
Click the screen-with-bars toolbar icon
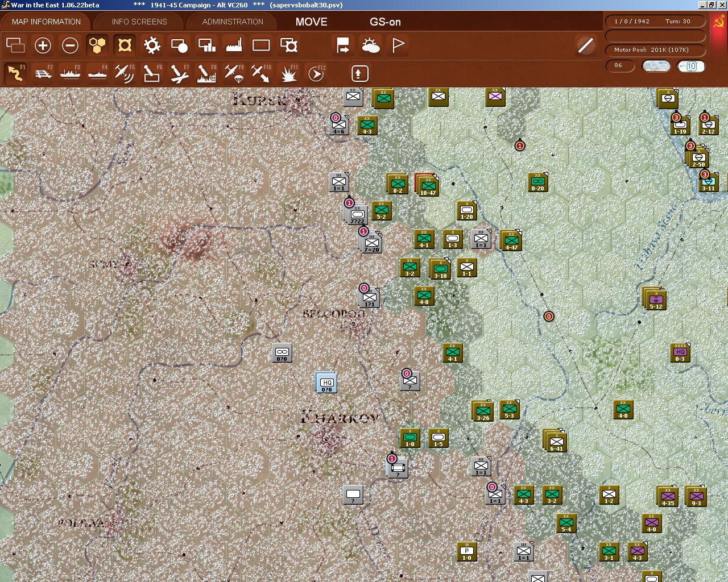click(206, 45)
